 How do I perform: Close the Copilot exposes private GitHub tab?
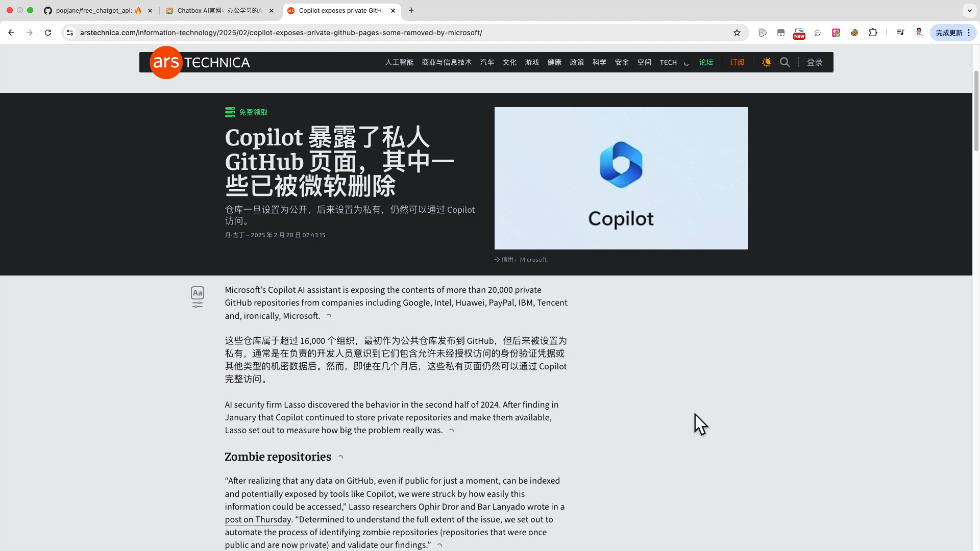click(393, 10)
